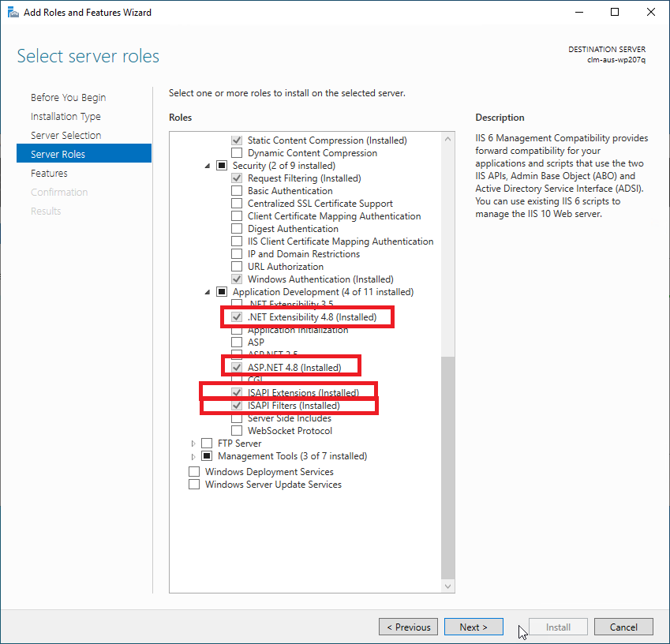Image resolution: width=670 pixels, height=644 pixels.
Task: Tick the Dynamic Content Compression checkbox
Action: [x=237, y=152]
